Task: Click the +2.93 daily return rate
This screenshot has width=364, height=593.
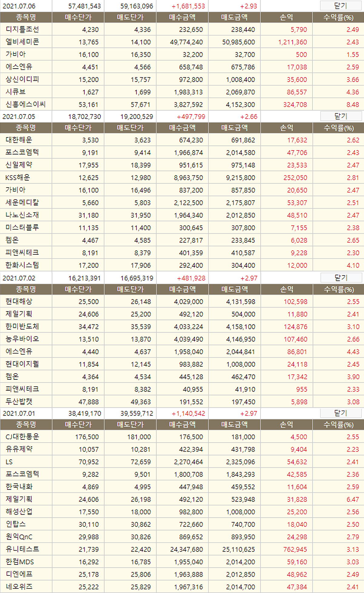Action: (248, 6)
